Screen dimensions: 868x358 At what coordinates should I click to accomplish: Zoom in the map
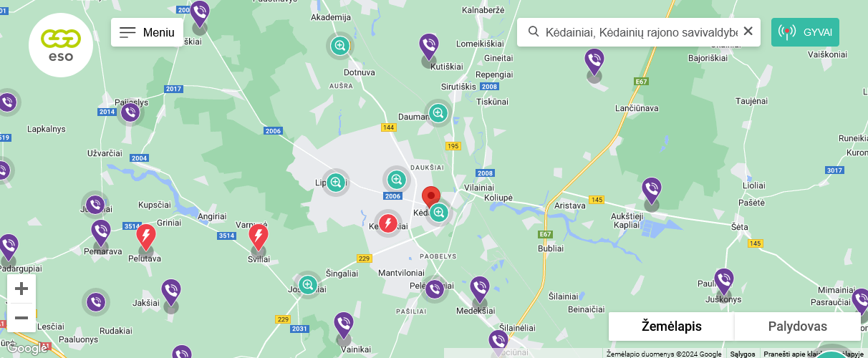[21, 289]
